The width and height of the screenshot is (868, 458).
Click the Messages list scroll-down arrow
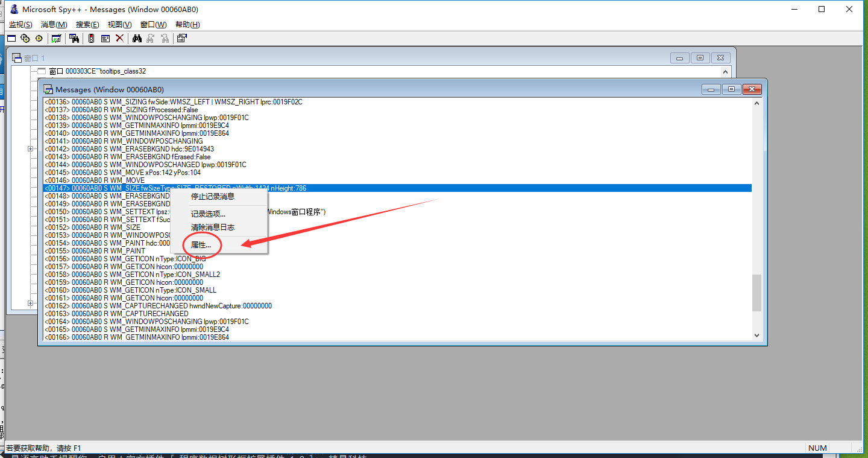pyautogui.click(x=757, y=336)
